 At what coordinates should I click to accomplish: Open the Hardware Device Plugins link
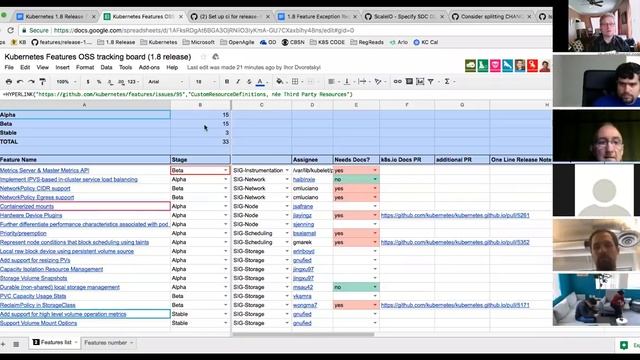(x=31, y=215)
